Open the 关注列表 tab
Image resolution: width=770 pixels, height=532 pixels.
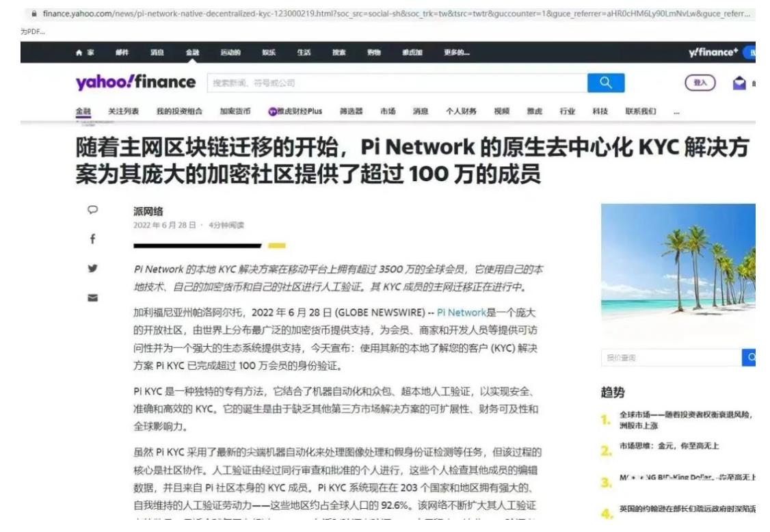pos(123,111)
